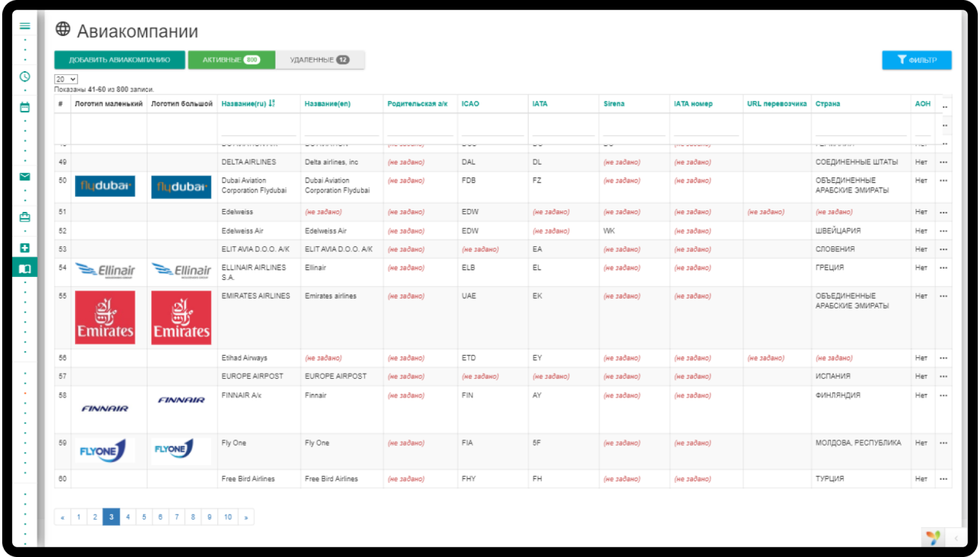This screenshot has width=980, height=557.
Task: Open the page size dropdown showing 20
Action: pos(66,79)
